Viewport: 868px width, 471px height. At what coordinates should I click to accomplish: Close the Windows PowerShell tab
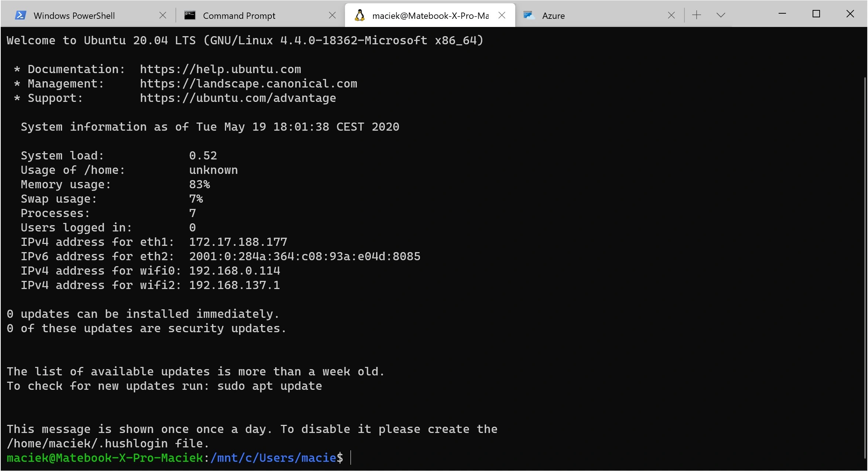pos(163,15)
